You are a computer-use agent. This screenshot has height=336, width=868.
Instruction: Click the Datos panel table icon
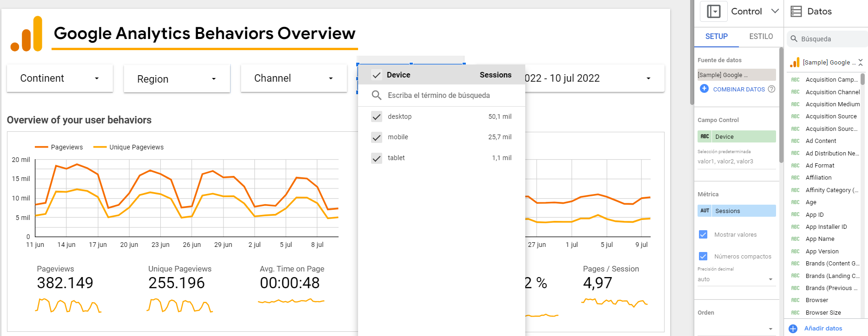pos(796,11)
